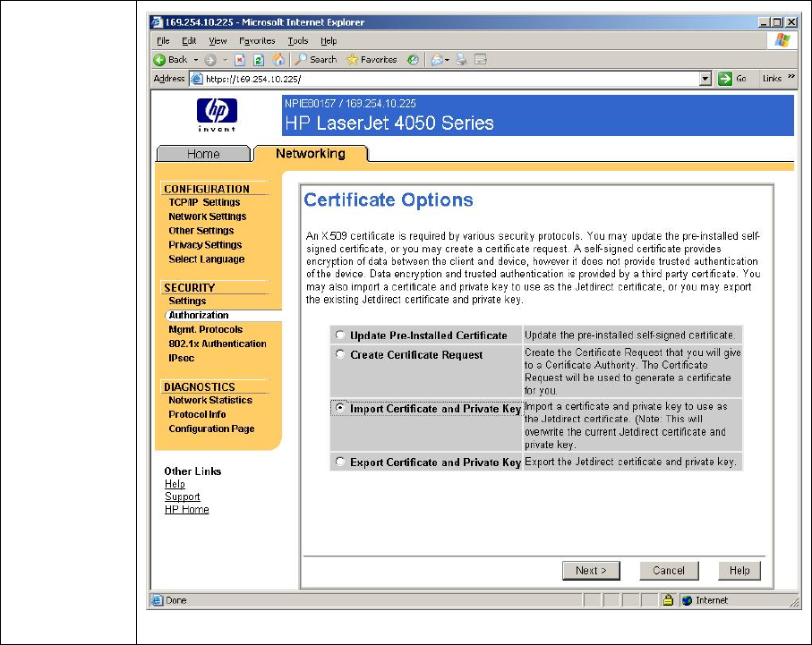
Task: Expand Back button history dropdown arrow
Action: tap(196, 60)
